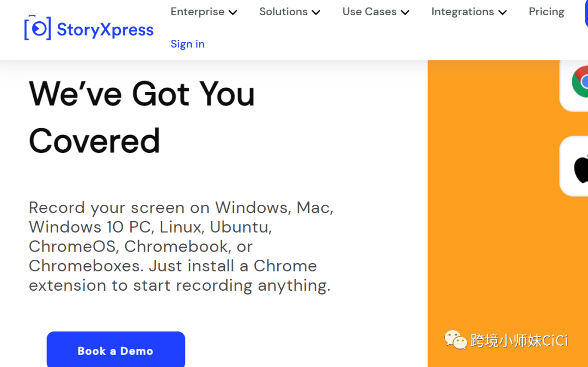Expand the Integrations dropdown arrow

click(503, 13)
